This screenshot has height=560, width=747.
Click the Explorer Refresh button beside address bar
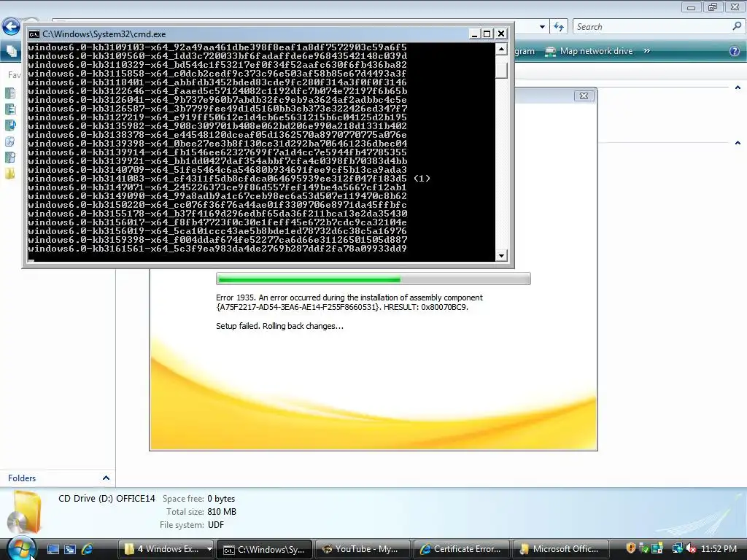pyautogui.click(x=559, y=27)
